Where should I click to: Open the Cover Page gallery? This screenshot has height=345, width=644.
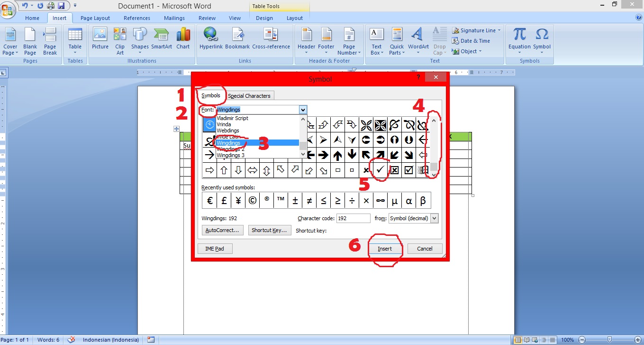(10, 41)
